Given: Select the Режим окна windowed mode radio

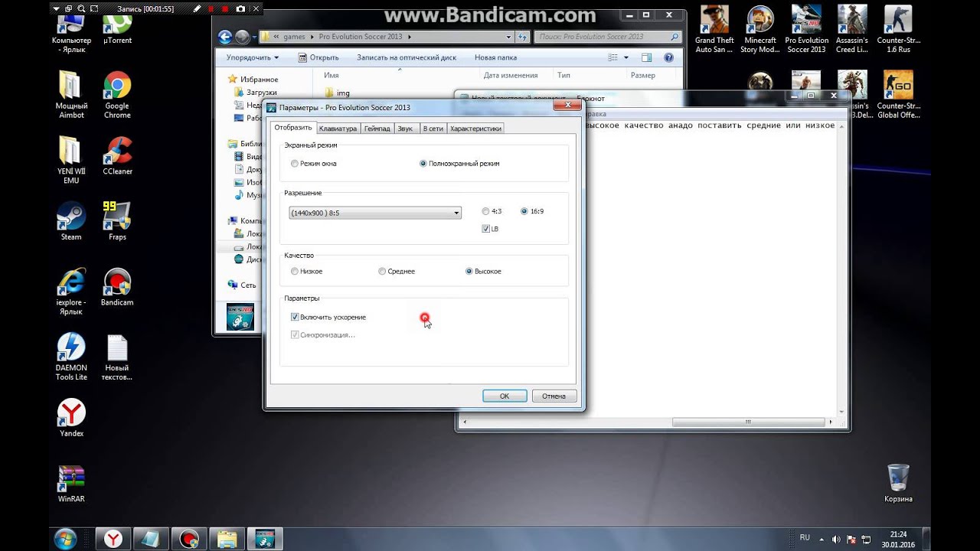Looking at the screenshot, I should tap(295, 164).
